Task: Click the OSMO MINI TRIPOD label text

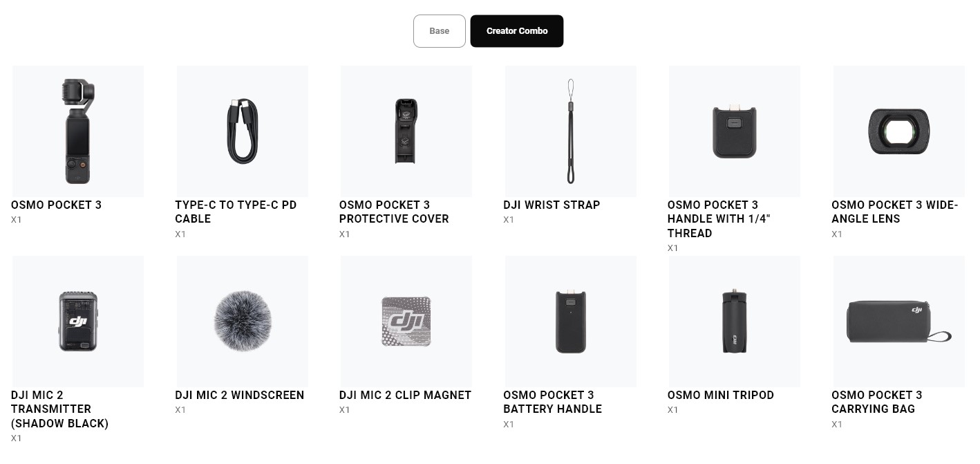Action: 721,395
